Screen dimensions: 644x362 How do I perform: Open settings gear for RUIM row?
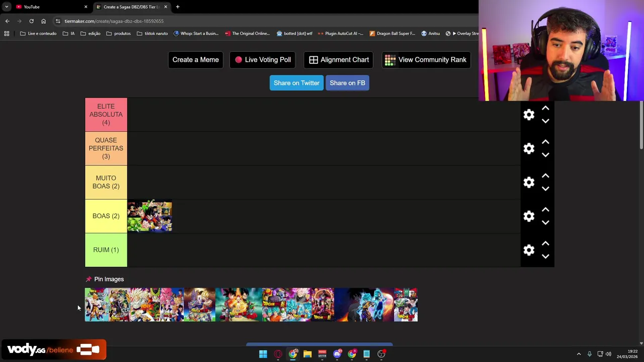(x=529, y=250)
